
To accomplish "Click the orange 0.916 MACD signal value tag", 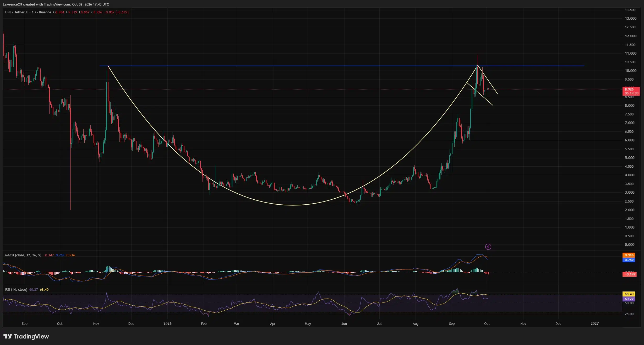I will [x=629, y=255].
